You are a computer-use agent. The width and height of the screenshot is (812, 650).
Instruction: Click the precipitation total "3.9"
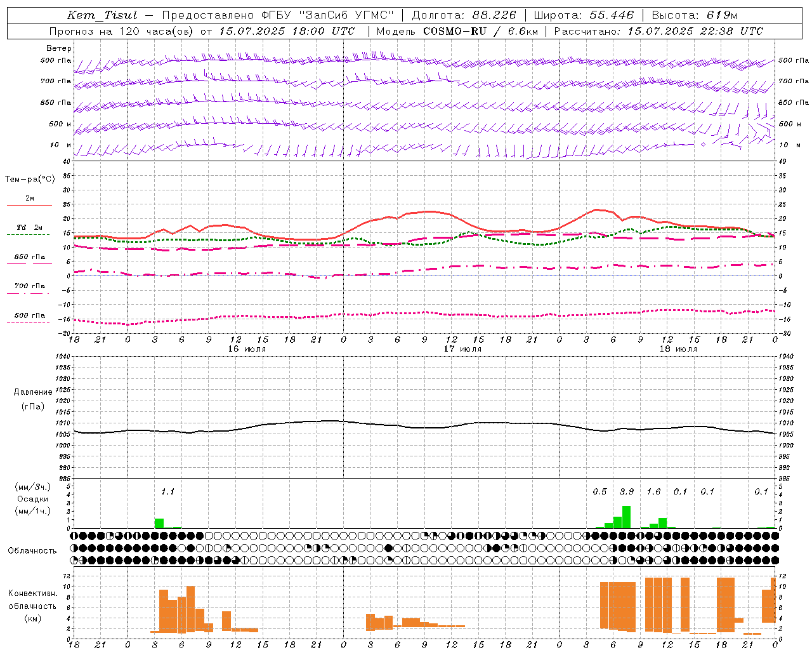(x=626, y=491)
